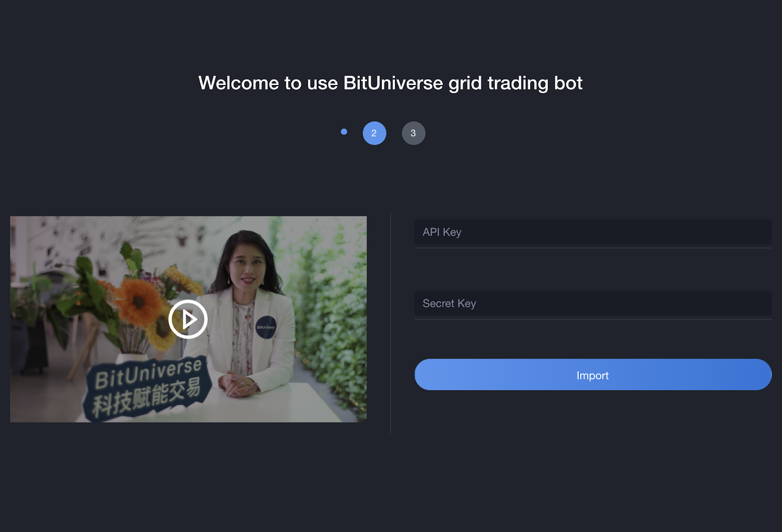Click the Secret Key input field
782x532 pixels.
coord(593,303)
